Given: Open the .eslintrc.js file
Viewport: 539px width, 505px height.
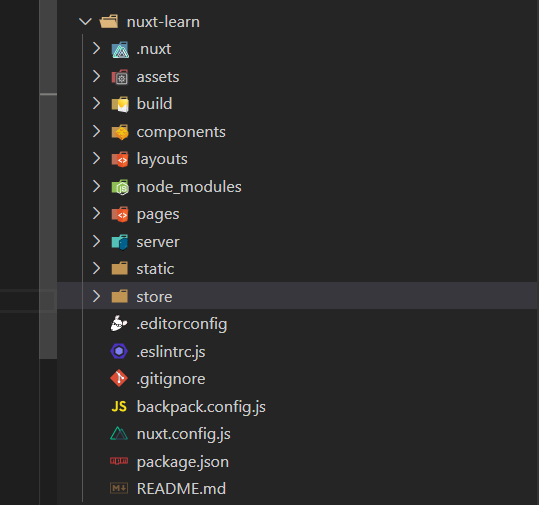Looking at the screenshot, I should [171, 352].
